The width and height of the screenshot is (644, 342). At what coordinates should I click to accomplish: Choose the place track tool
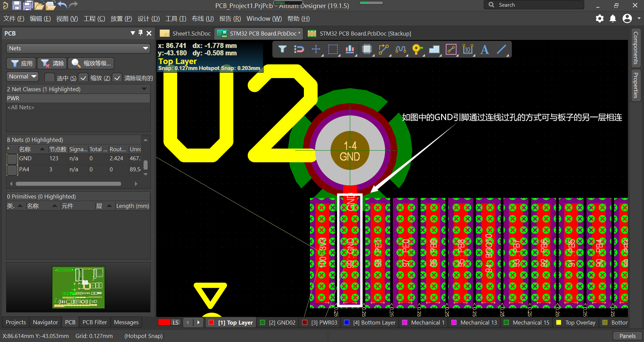[x=451, y=49]
